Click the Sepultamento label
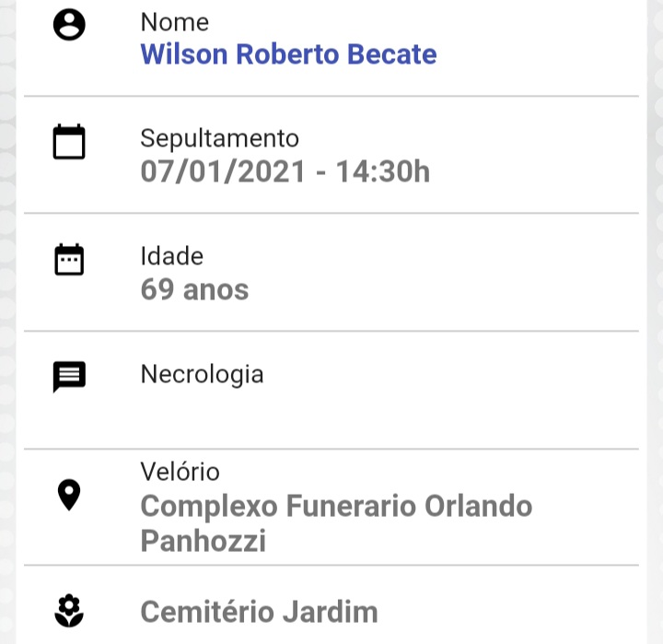663x644 pixels. coord(219,139)
